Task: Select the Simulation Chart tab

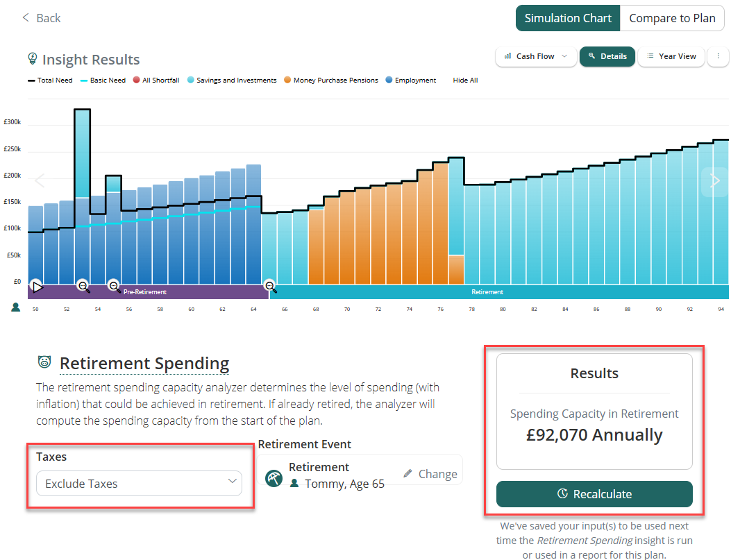Action: pos(567,18)
